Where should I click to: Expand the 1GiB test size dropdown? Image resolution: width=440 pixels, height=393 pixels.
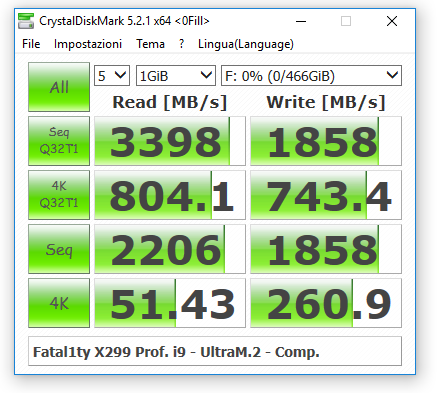[176, 76]
